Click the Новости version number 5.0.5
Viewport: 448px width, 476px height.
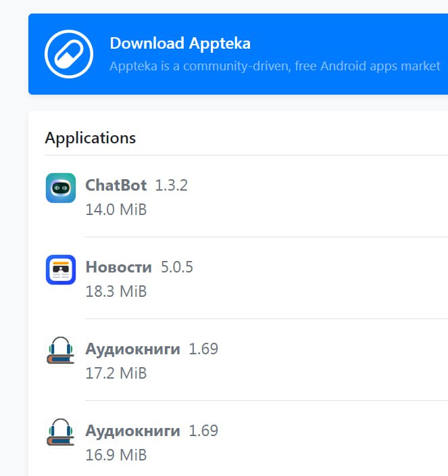tap(176, 267)
